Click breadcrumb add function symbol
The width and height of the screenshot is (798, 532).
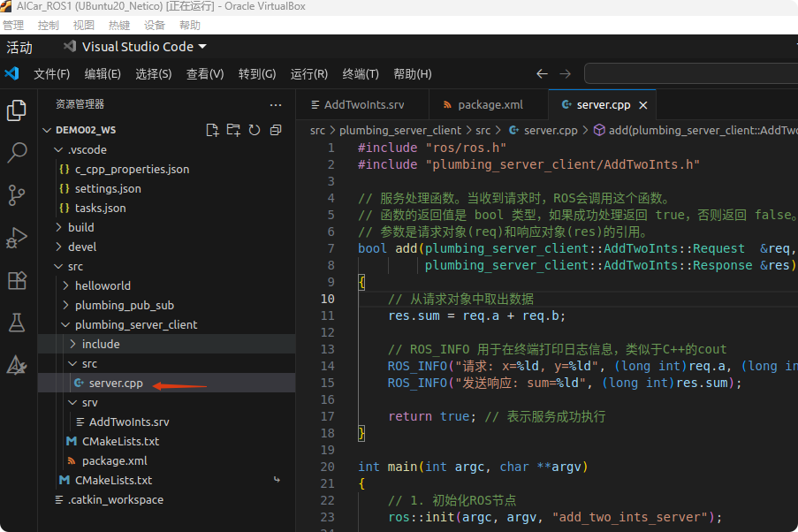click(x=695, y=130)
